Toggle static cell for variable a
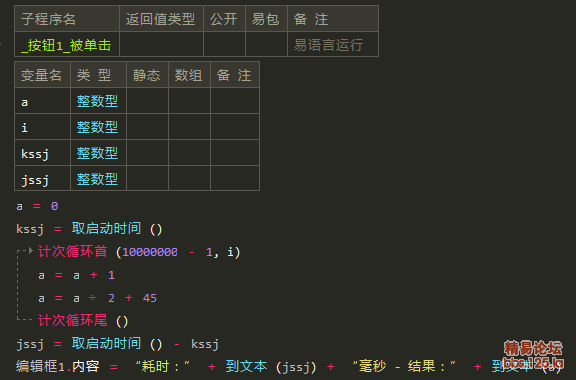This screenshot has width=576, height=380. [147, 101]
